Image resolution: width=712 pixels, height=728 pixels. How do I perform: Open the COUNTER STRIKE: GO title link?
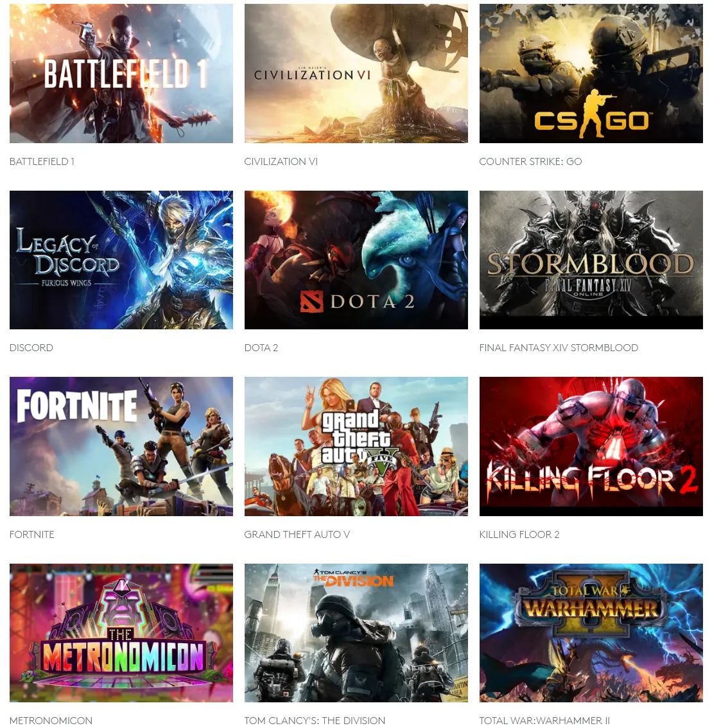point(530,162)
